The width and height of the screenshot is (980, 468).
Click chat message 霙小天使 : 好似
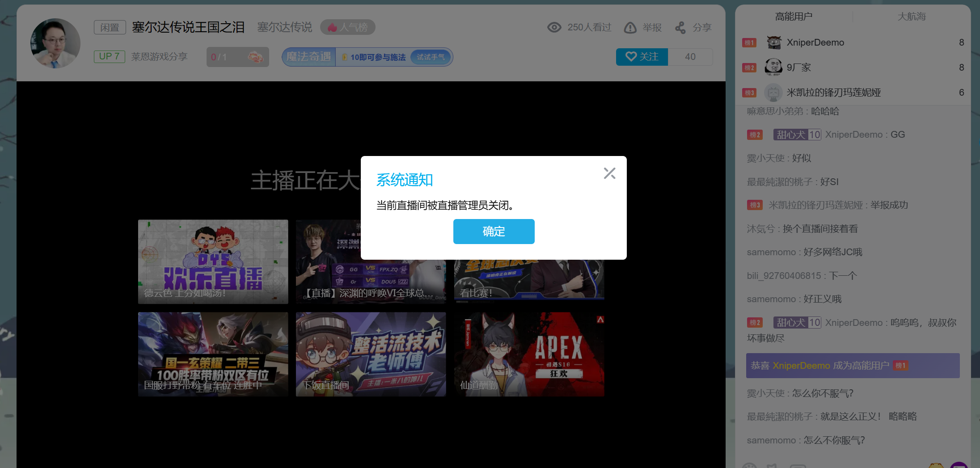point(779,158)
